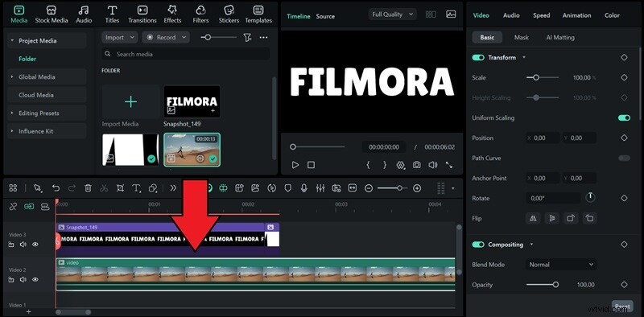Open the Templates panel icon
The image size is (644, 317).
258,14
